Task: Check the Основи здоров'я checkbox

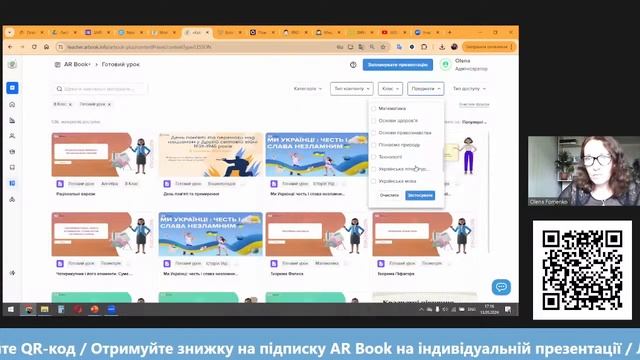Action: point(373,121)
